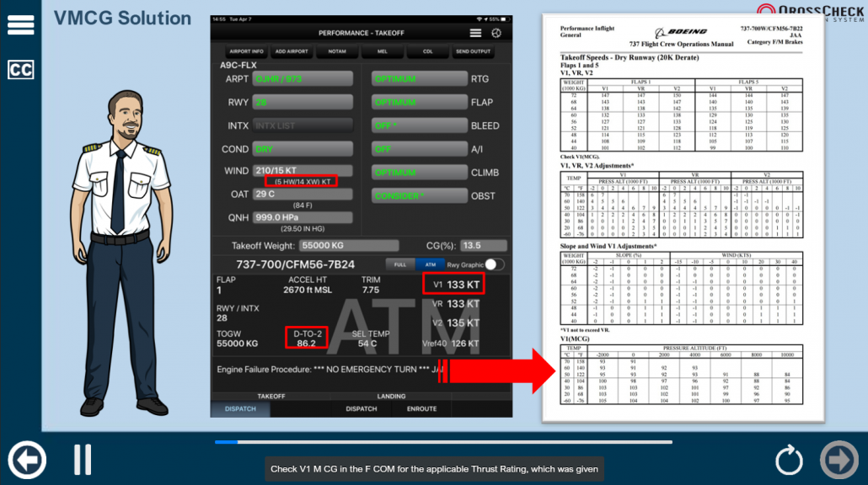The image size is (868, 485).
Task: Click the SEL TEMP 54 C value
Action: 370,338
